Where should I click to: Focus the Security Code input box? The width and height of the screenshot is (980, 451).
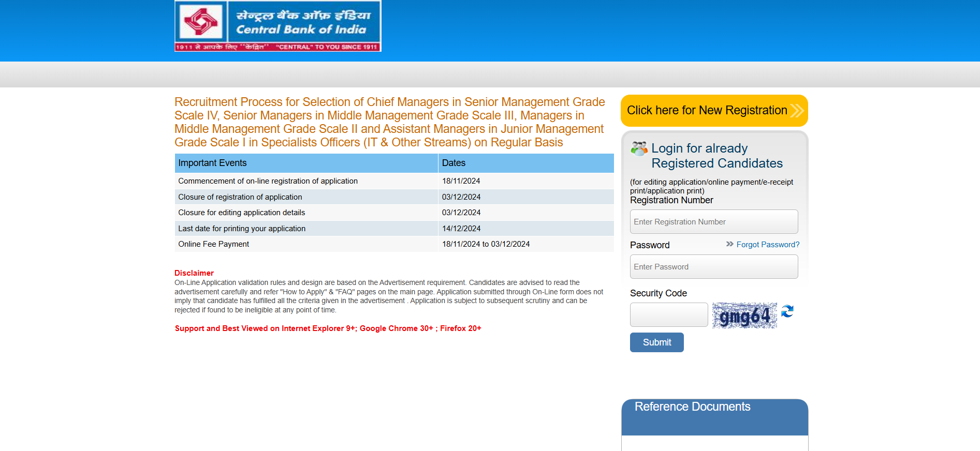669,315
